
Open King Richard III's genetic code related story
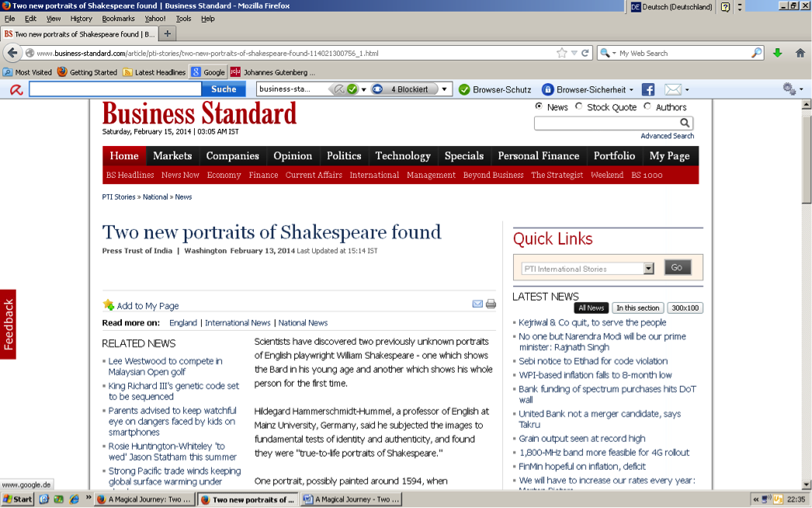click(x=173, y=391)
